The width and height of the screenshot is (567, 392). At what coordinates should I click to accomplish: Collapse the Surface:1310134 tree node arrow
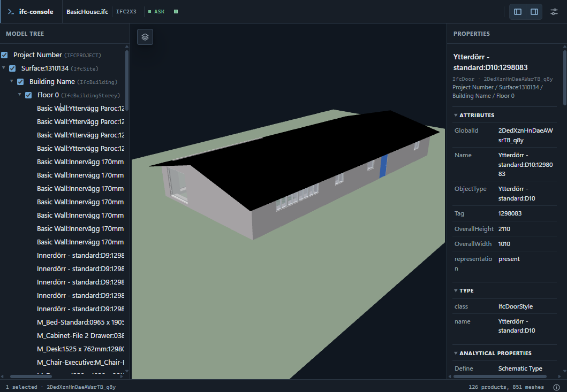(4, 67)
